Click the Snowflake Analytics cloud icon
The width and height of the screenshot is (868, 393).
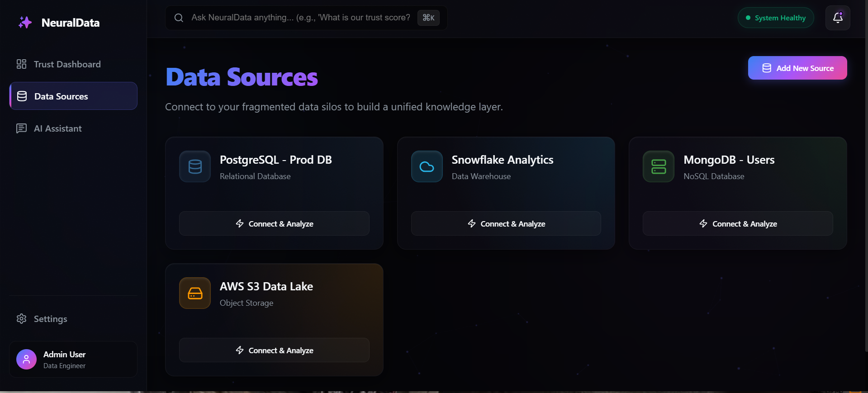coord(426,166)
